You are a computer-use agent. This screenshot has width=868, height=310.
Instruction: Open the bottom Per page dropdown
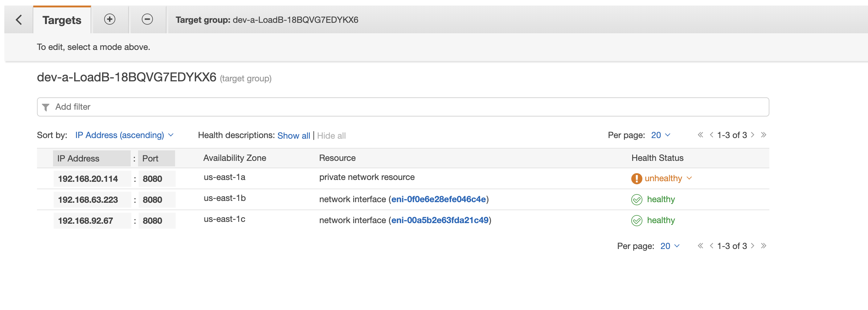(x=669, y=246)
